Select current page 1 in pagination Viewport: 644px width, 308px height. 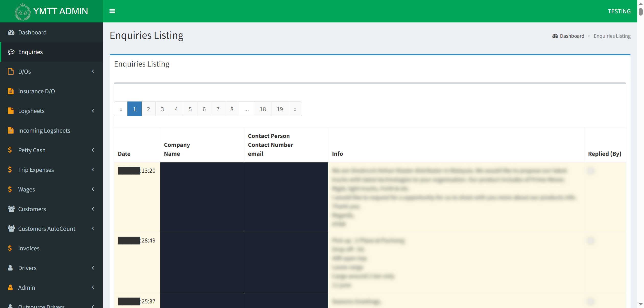click(x=135, y=109)
